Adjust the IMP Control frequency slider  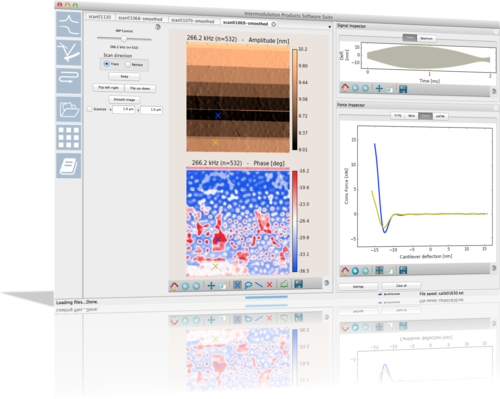tap(124, 39)
